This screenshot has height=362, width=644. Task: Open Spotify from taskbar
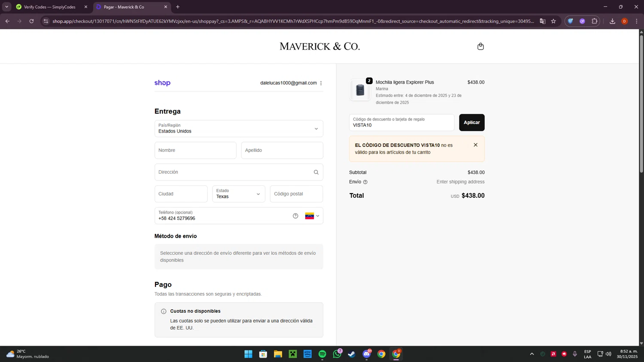(x=322, y=354)
